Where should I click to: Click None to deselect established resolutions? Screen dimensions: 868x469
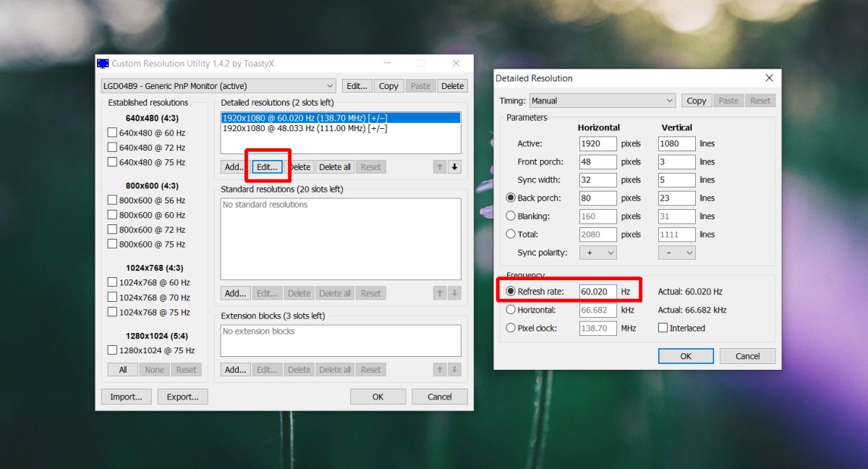click(x=154, y=369)
